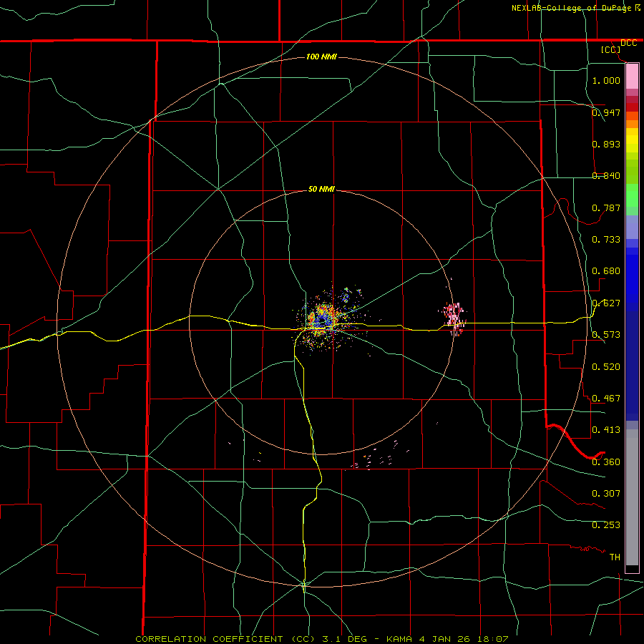Select the 0.733 scale value
The image size is (644, 644).
(606, 240)
